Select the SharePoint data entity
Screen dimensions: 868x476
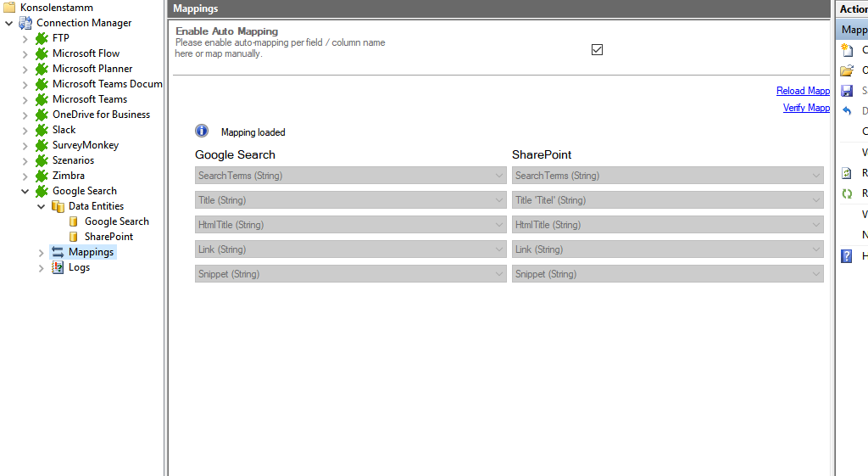coord(108,237)
